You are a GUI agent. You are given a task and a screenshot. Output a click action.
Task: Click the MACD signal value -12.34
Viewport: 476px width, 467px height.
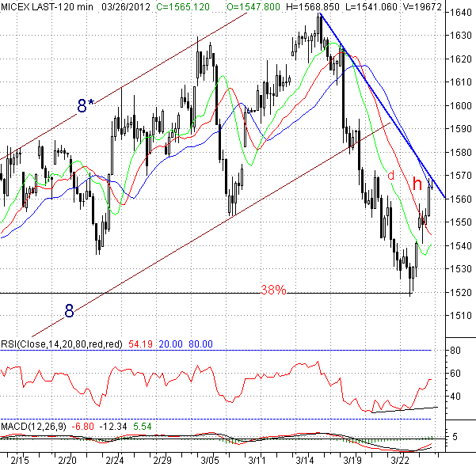(113, 427)
